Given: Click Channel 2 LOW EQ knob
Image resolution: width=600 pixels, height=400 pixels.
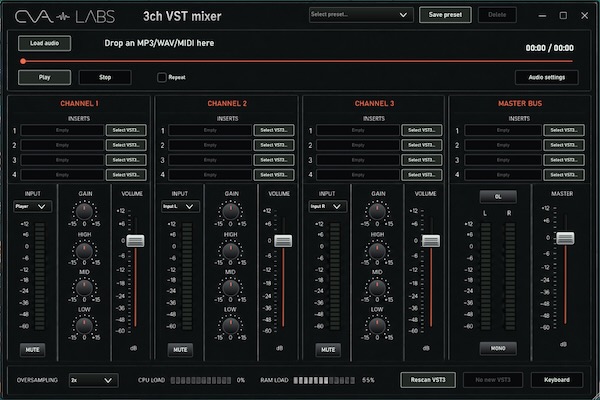Looking at the screenshot, I should tap(230, 326).
